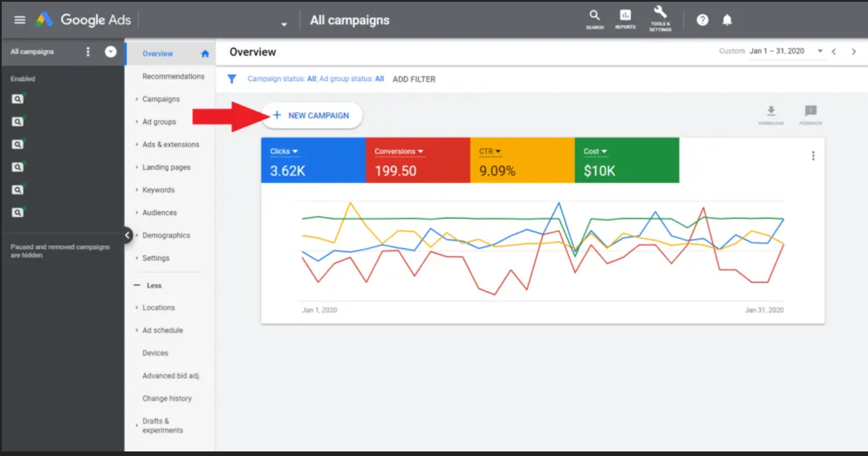The width and height of the screenshot is (868, 456).
Task: Click All campaigns in side panel header
Action: 32,52
